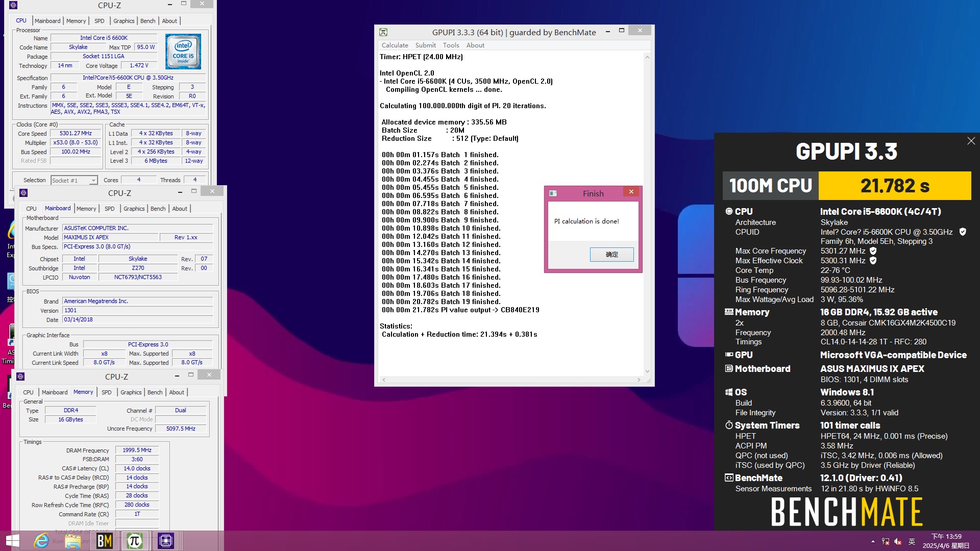Switch to GPUPI taskbar icon

point(135,541)
